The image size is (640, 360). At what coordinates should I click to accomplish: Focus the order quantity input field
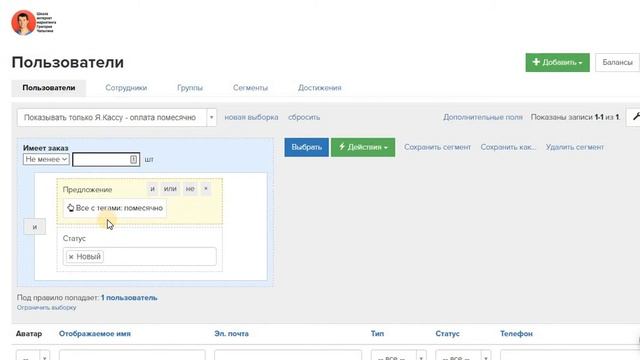[x=106, y=159]
